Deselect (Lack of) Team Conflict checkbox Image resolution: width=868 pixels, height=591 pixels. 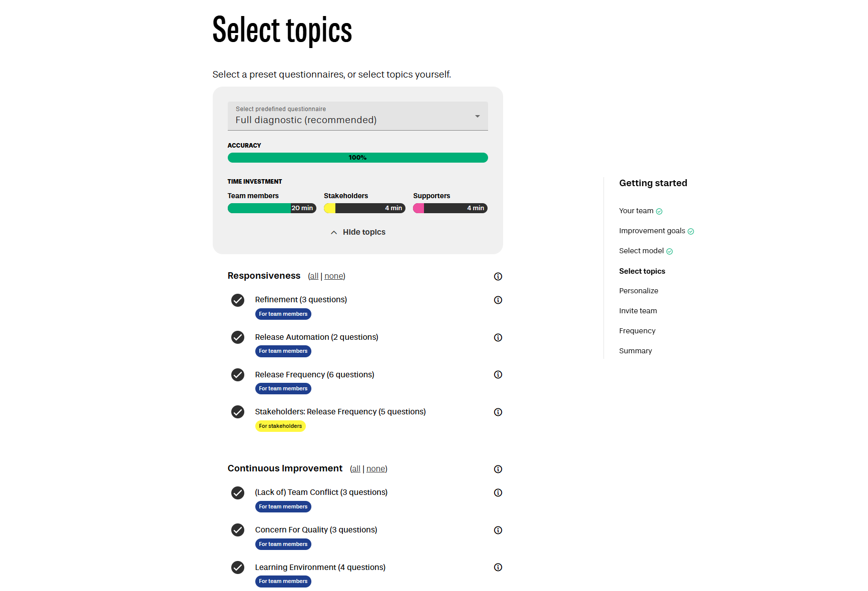238,493
